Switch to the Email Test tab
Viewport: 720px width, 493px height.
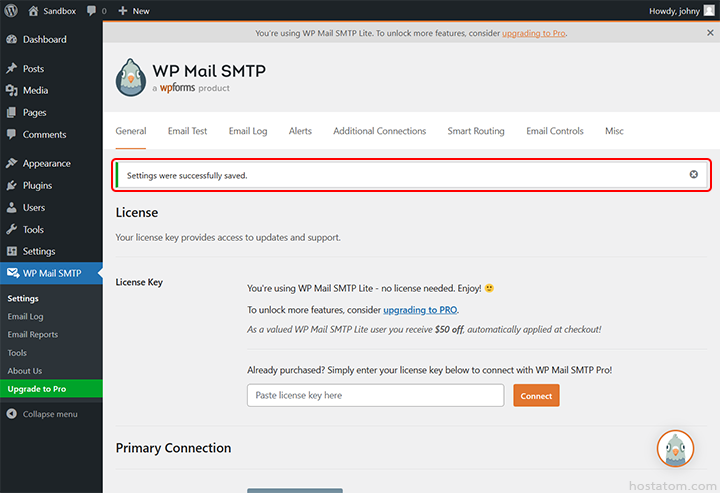(187, 131)
